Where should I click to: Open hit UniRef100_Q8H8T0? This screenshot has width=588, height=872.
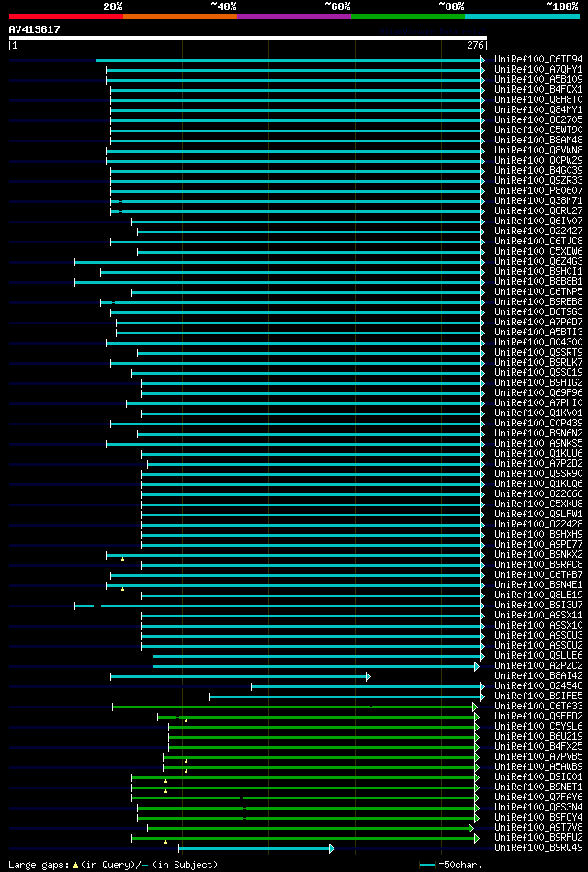coord(538,99)
